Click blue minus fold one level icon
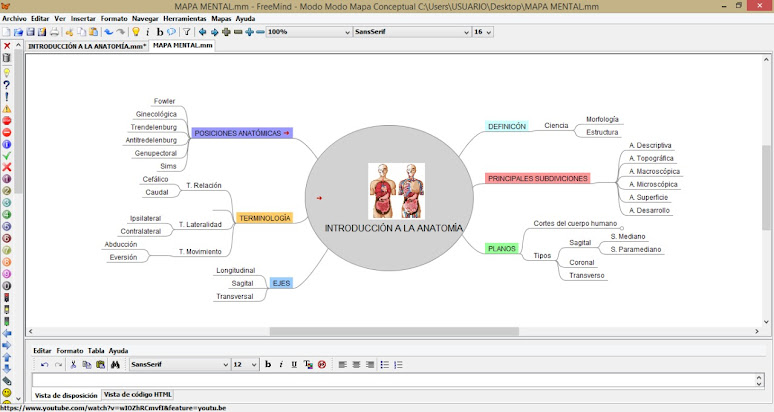This screenshot has width=774, height=412. (x=260, y=32)
